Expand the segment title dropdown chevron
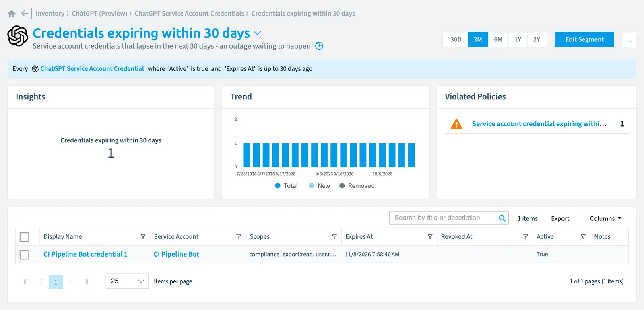Viewport: 644px width, 310px height. pyautogui.click(x=257, y=33)
